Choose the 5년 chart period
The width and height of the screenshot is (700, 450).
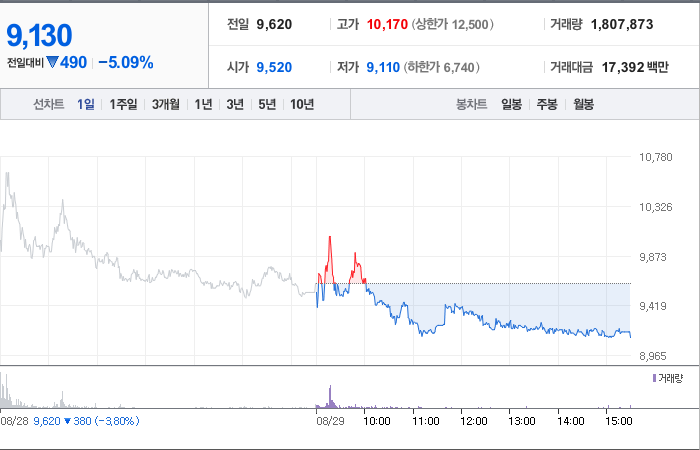click(x=267, y=104)
